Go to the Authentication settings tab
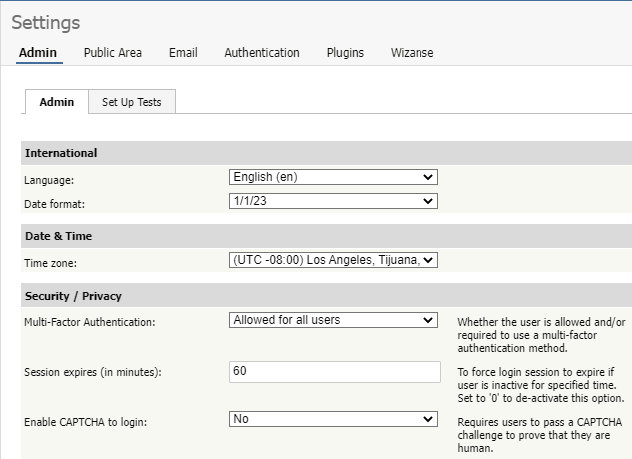 [262, 53]
